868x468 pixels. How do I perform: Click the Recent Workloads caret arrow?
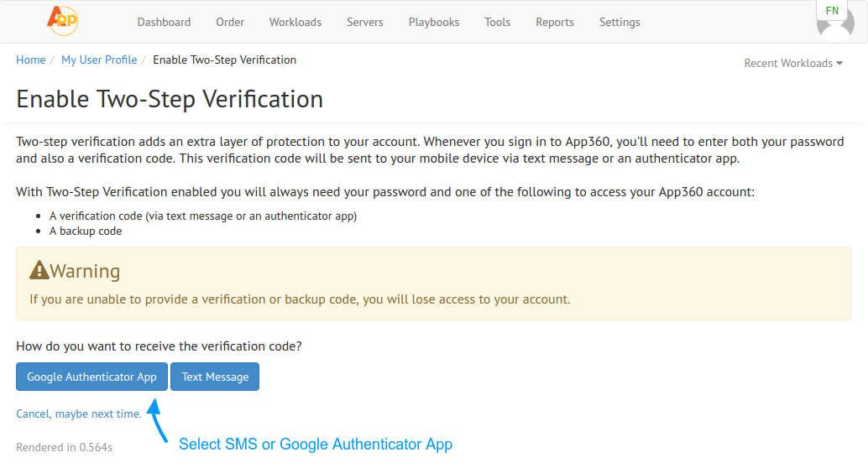pyautogui.click(x=839, y=63)
